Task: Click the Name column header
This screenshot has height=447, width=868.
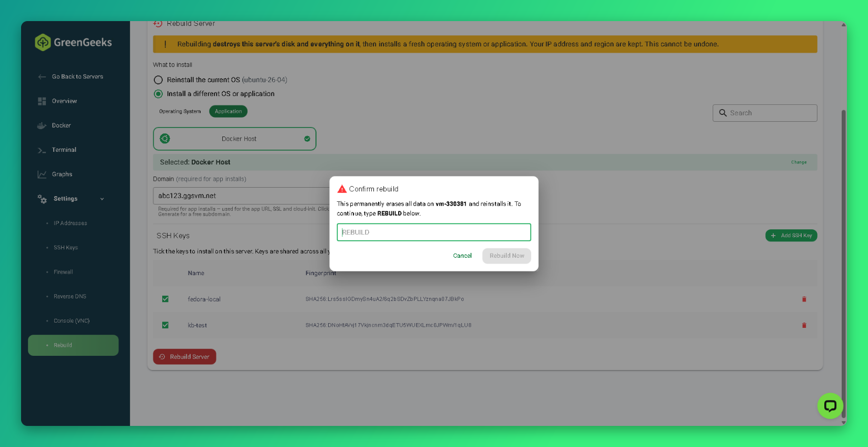Action: click(196, 273)
